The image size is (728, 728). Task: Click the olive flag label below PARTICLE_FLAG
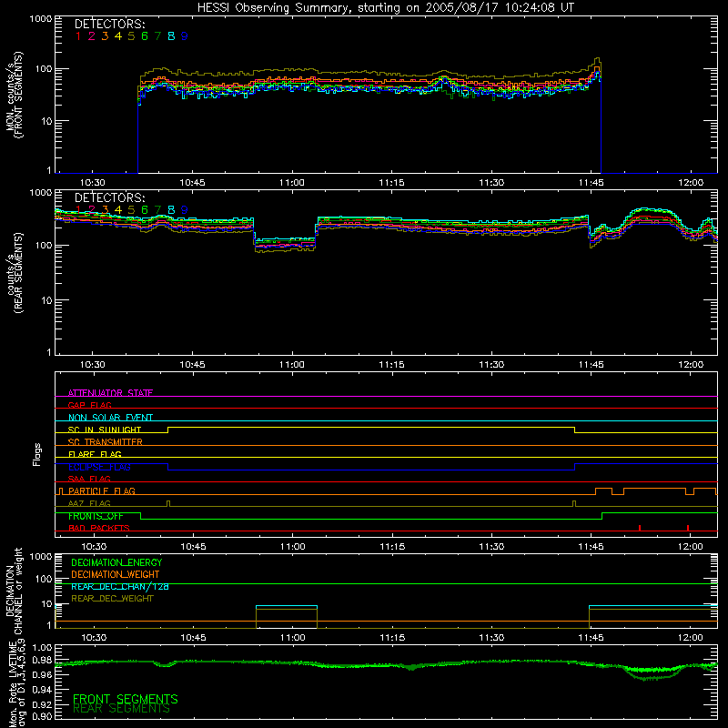(89, 503)
